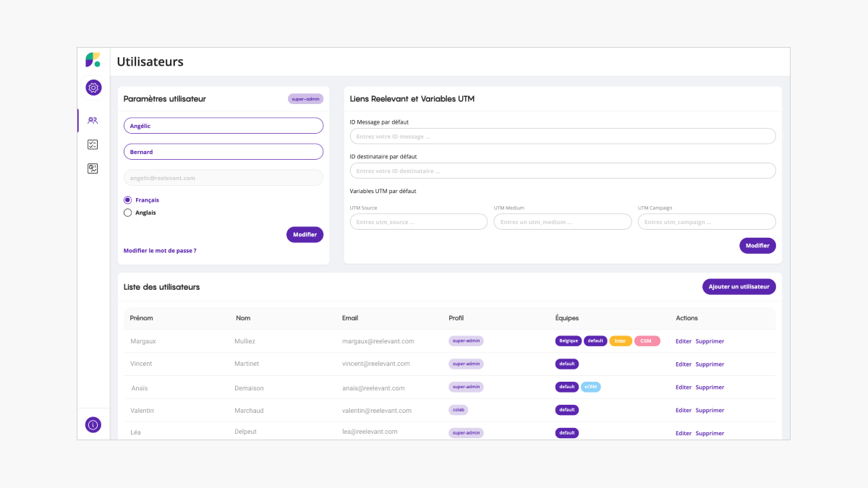The image size is (868, 488).
Task: Open the Modifier le mot de passe link
Action: coord(160,250)
